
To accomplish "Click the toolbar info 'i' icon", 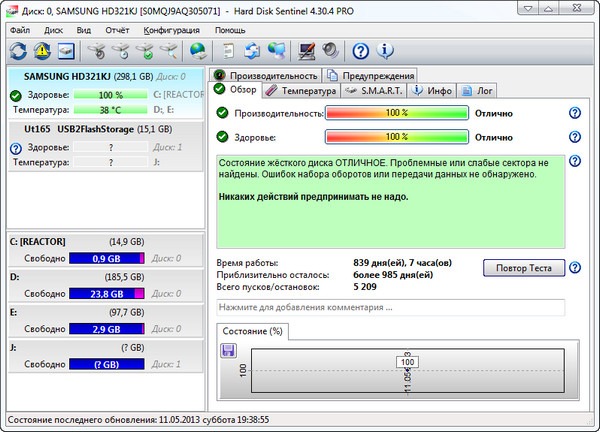I will point(385,50).
